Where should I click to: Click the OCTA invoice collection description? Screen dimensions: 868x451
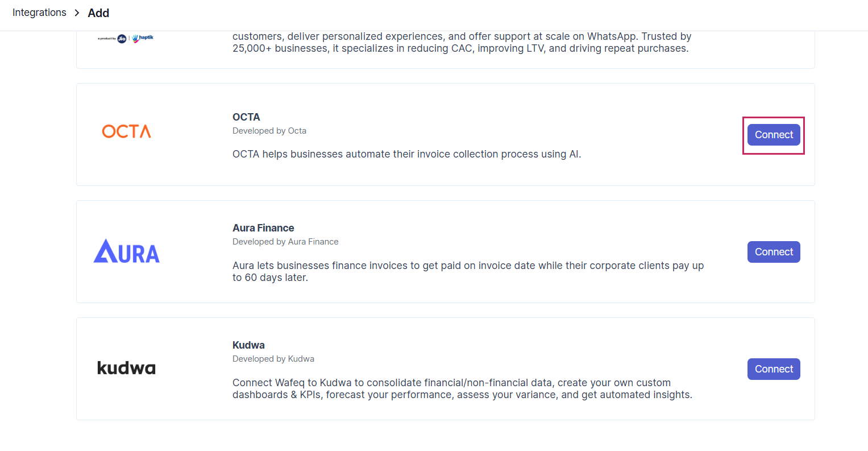click(406, 154)
